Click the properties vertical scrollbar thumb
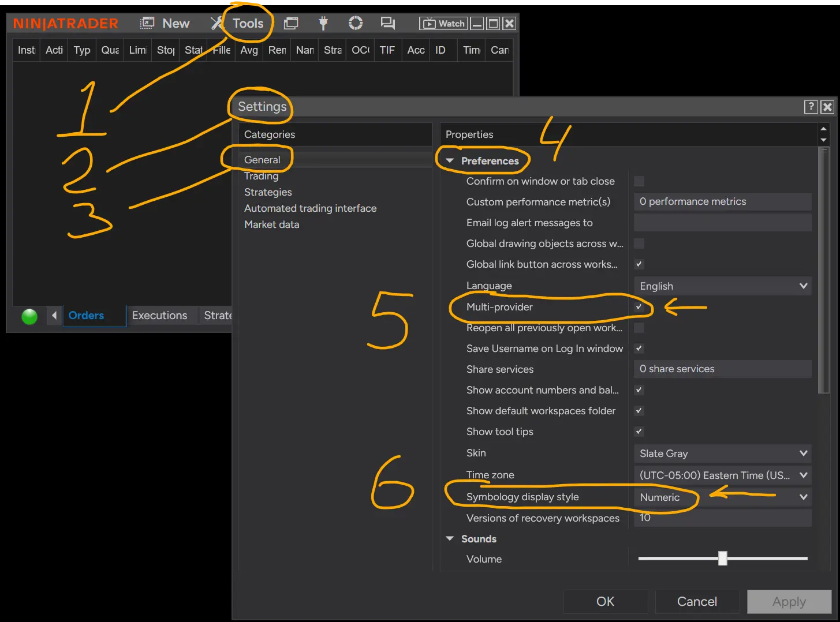 pos(824,270)
